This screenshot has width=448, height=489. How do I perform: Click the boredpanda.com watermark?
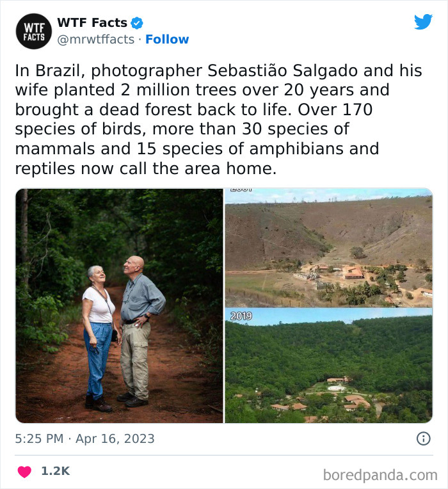coord(380,474)
